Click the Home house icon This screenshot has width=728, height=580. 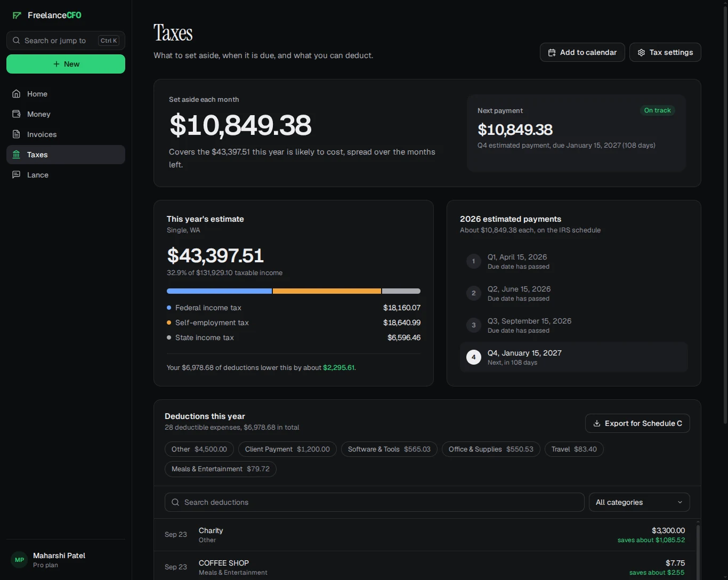tap(17, 94)
